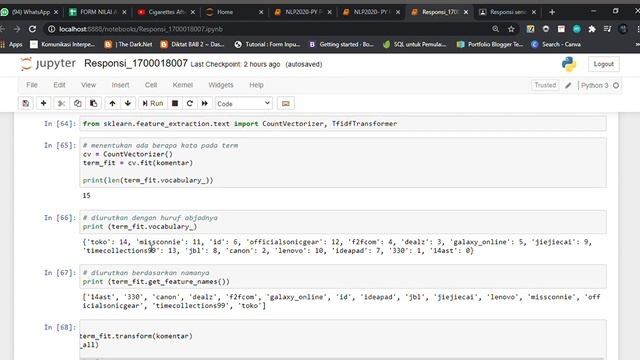Open a new browser tab
This screenshot has height=360, width=640.
(x=552, y=12)
